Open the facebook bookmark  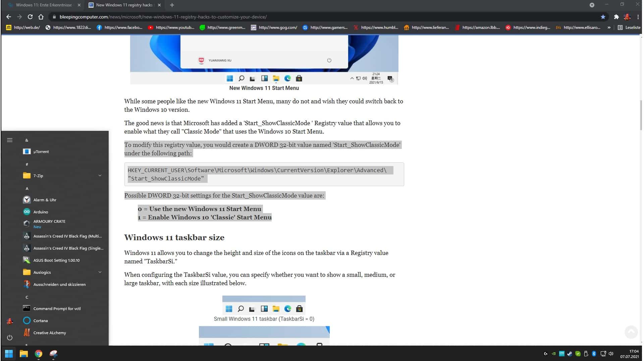point(119,28)
